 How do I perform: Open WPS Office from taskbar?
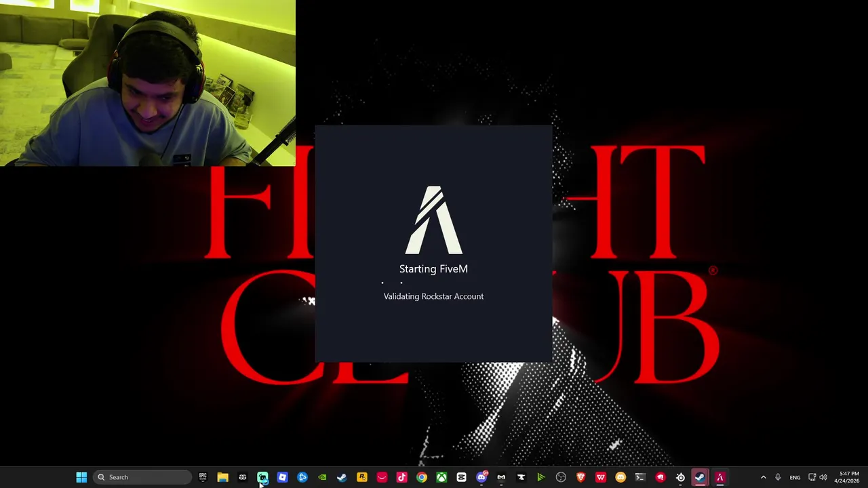pyautogui.click(x=601, y=477)
